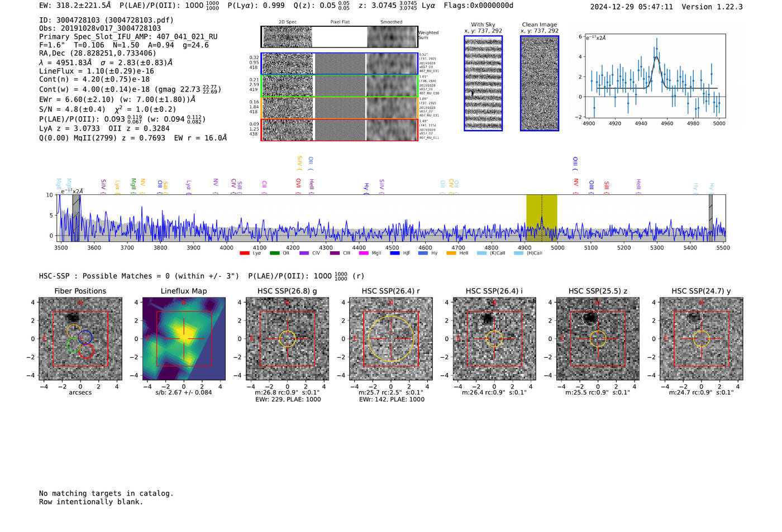This screenshot has width=782, height=532.
Task: Click the large yellow aperture circle in the r image
Action: 391,339
